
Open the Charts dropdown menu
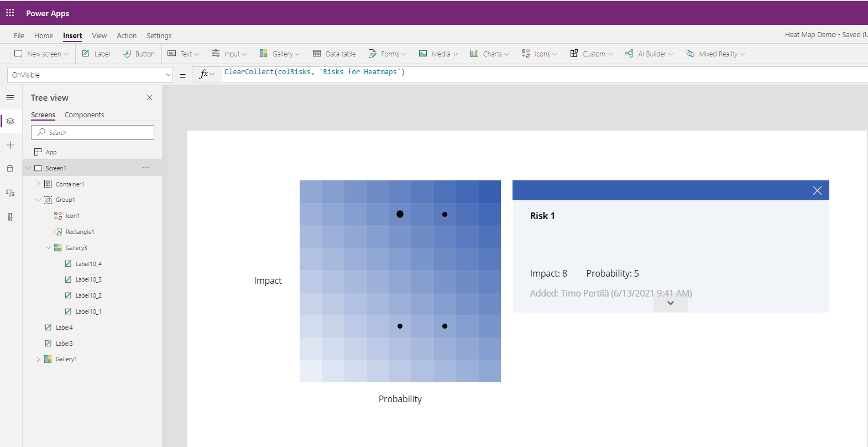tap(490, 54)
